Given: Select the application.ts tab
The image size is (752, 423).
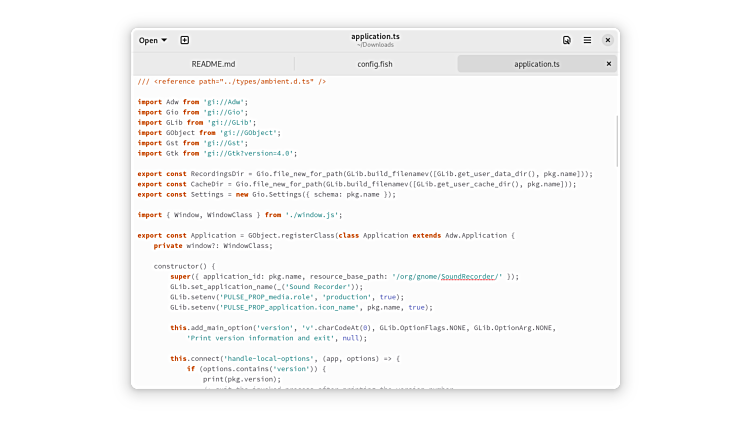Looking at the screenshot, I should [x=536, y=64].
